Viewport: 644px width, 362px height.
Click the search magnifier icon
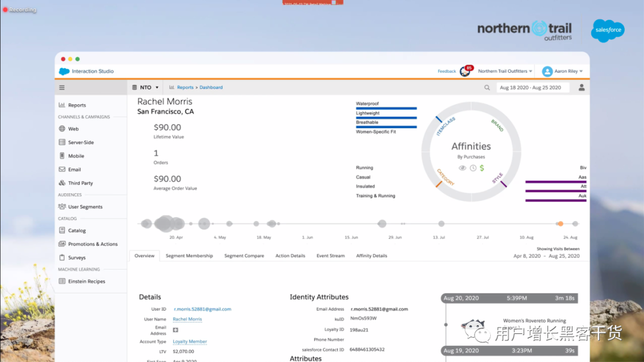tap(487, 88)
